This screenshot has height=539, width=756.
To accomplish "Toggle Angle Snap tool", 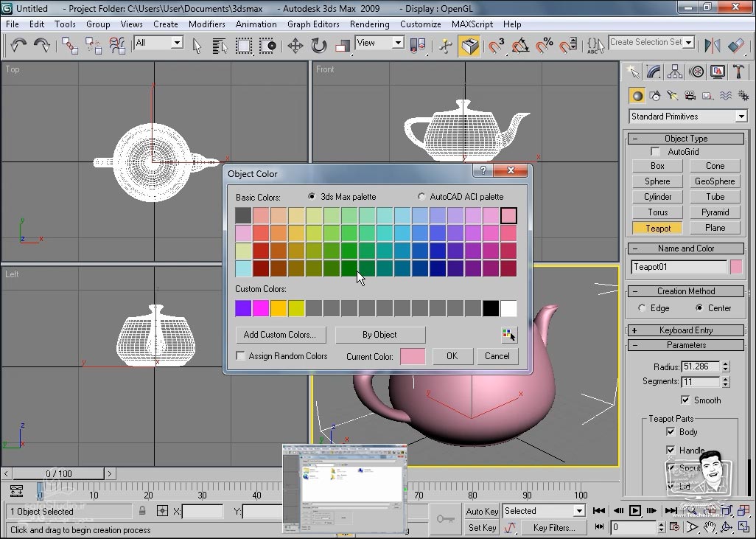I will pos(520,46).
